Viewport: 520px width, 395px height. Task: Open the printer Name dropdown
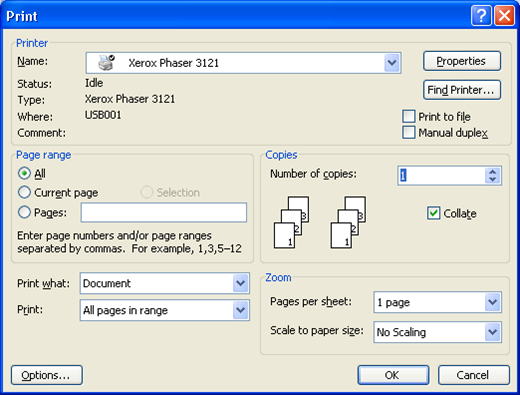click(x=392, y=63)
